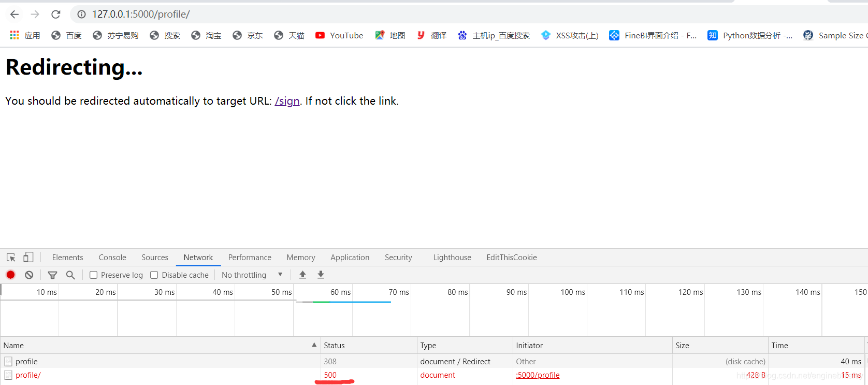Switch to the Console tab
This screenshot has height=385, width=868.
112,258
